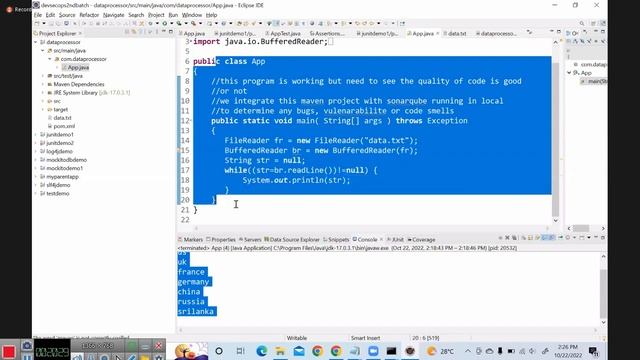Viewport: 640px width, 360px height.
Task: Maximize the editor area
Action: (x=559, y=31)
